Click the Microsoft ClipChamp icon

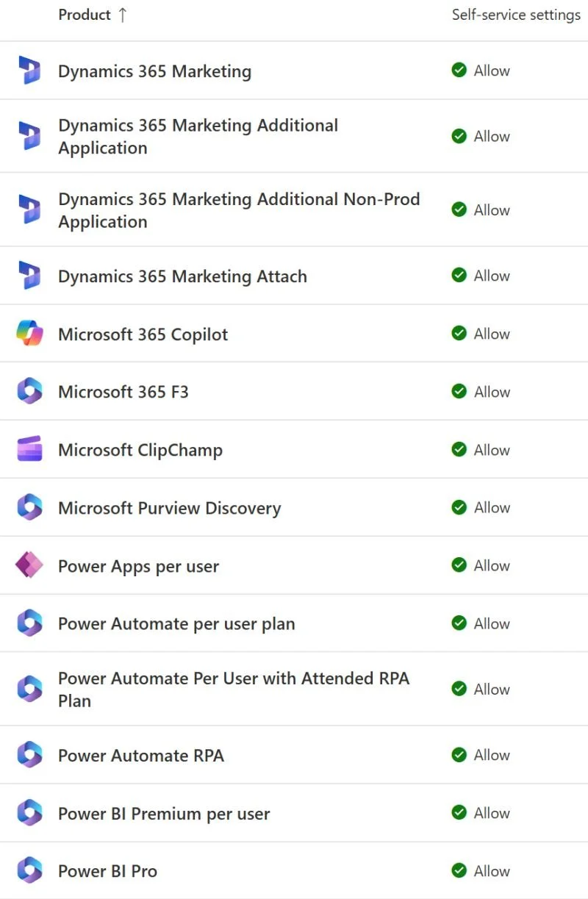pos(29,449)
